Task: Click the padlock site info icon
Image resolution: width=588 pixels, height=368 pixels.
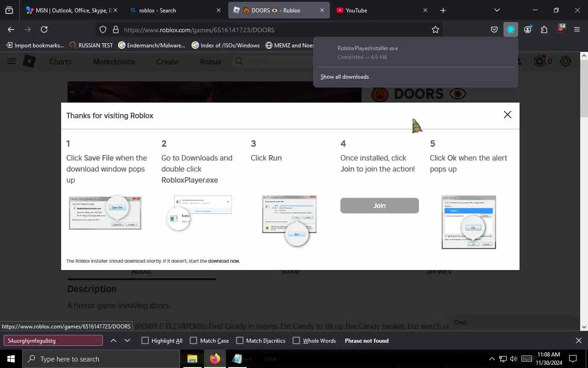Action: click(115, 29)
